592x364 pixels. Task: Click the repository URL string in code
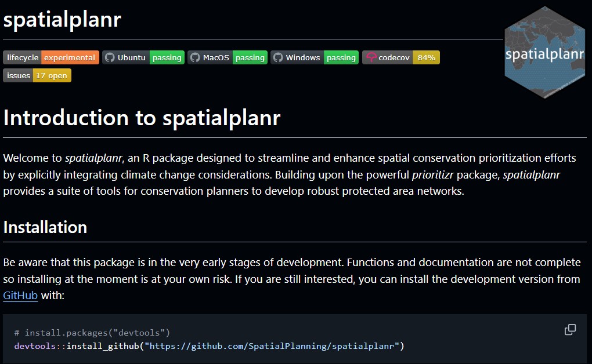click(272, 346)
